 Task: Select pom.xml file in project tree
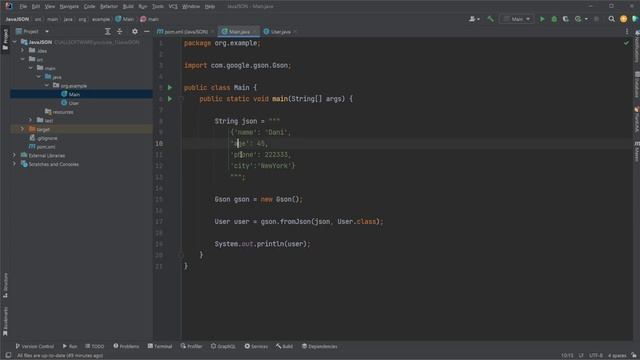[x=42, y=147]
